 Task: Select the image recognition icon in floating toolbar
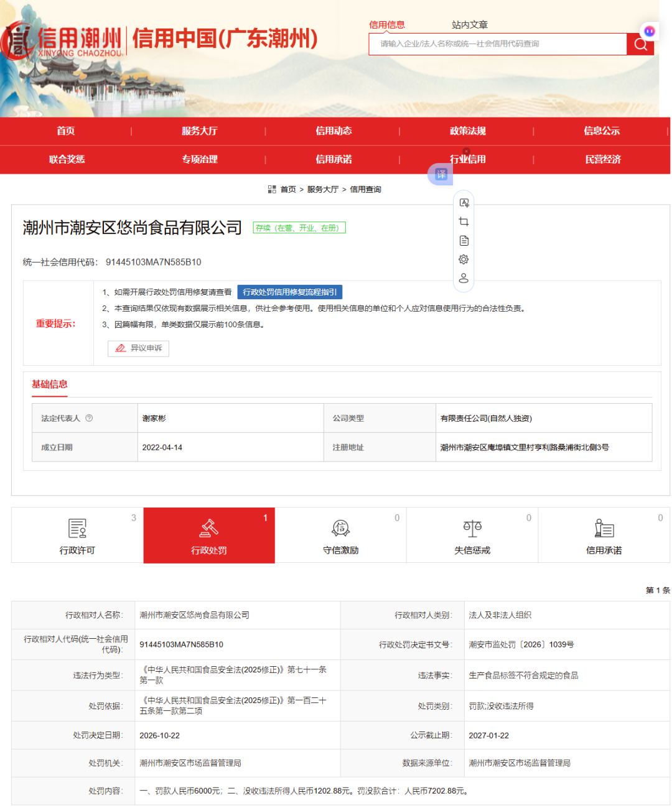pyautogui.click(x=464, y=203)
